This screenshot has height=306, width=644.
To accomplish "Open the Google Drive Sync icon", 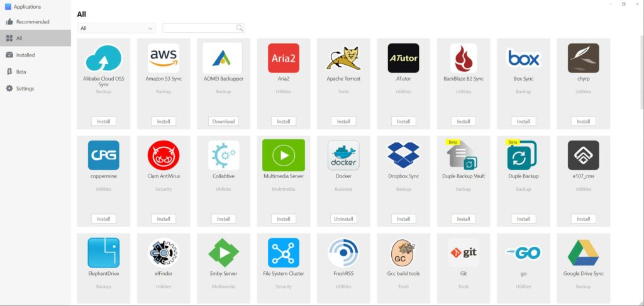I will point(583,252).
